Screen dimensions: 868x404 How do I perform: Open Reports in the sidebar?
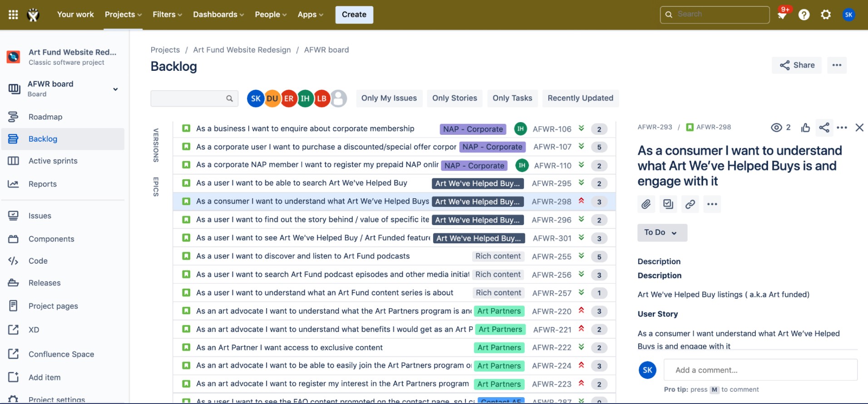click(x=63, y=184)
